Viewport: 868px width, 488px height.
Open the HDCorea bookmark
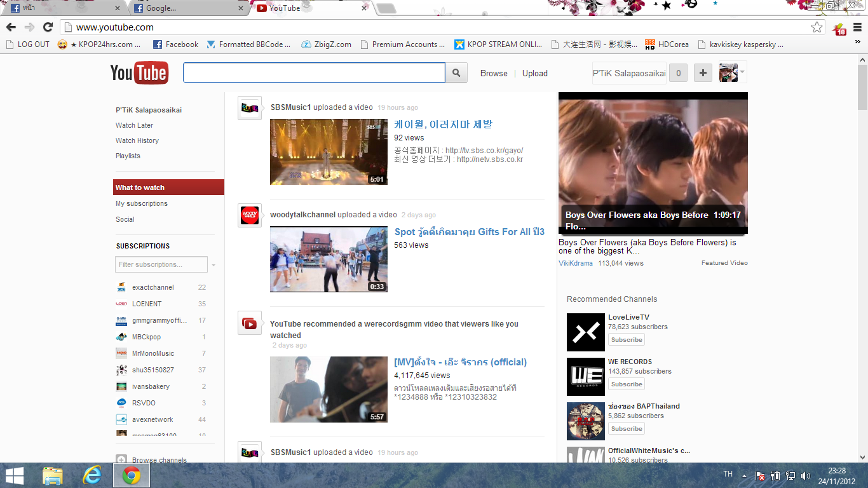click(667, 44)
